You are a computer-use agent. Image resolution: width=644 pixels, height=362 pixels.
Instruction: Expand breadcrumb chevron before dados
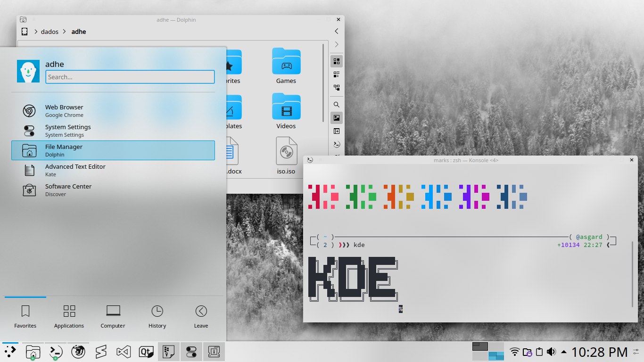pos(36,32)
